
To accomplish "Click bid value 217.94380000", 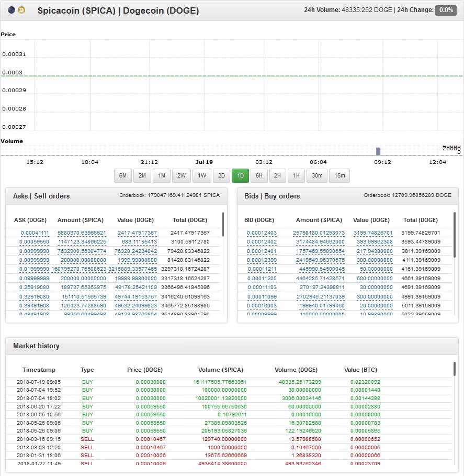I will 375,251.
